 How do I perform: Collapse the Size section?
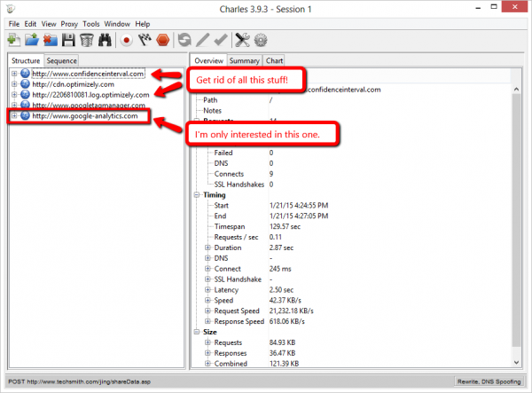[x=197, y=332]
